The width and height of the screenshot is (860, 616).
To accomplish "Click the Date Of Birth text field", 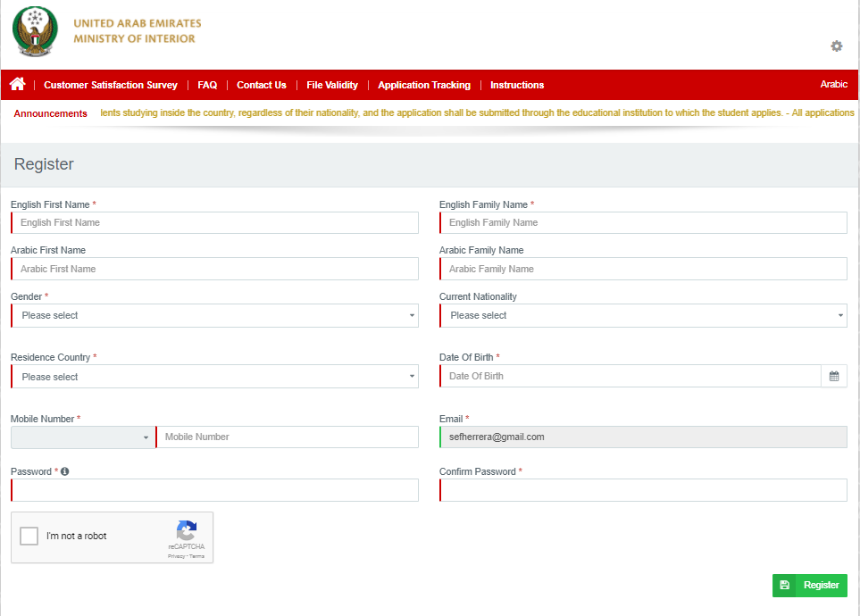I will (630, 376).
